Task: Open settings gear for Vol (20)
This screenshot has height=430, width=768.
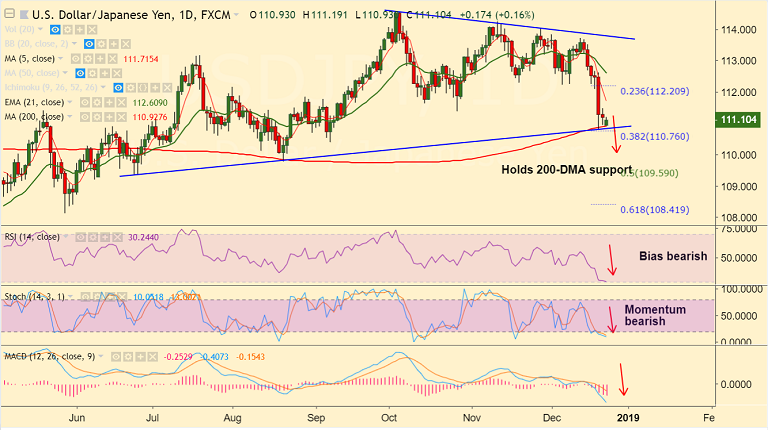Action: [68, 29]
